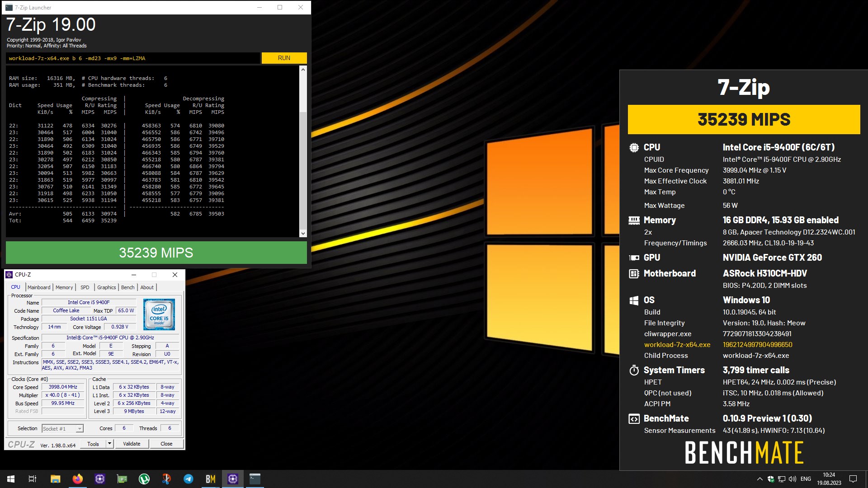
Task: Click the volume speaker tray icon
Action: pyautogui.click(x=792, y=479)
